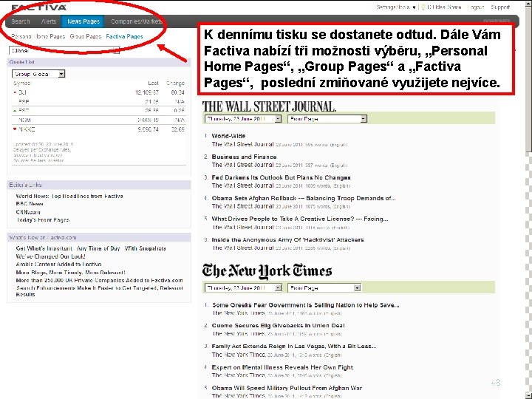Open 'Fed Darkens Its Outlook' article

tap(281, 177)
